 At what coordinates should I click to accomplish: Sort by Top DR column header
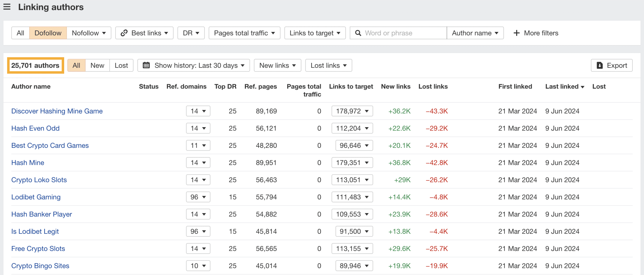[x=225, y=86]
